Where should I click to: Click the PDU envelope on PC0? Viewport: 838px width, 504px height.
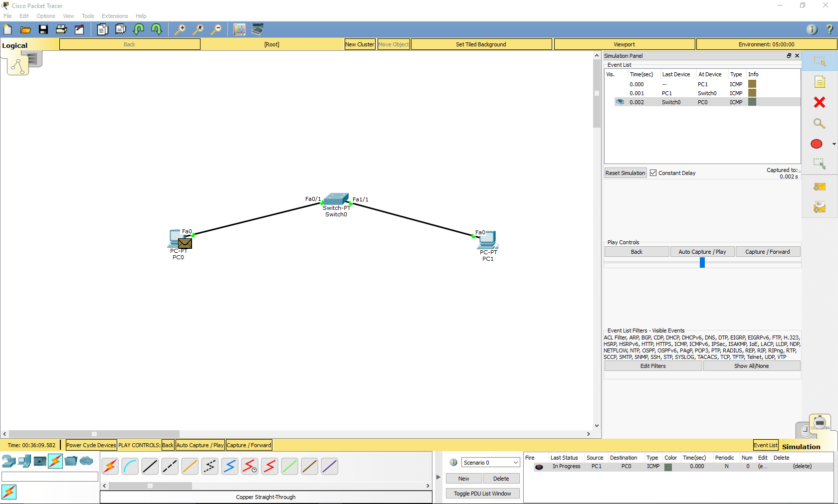(185, 243)
